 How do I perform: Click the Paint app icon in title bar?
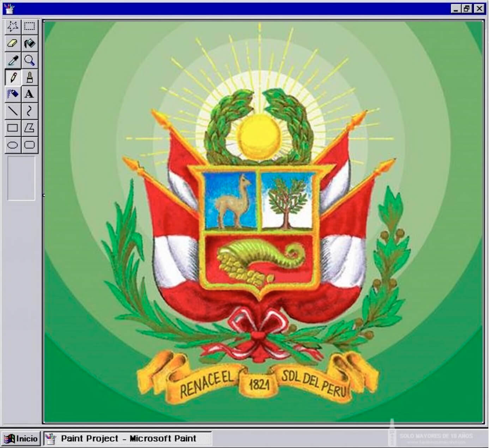click(x=8, y=9)
